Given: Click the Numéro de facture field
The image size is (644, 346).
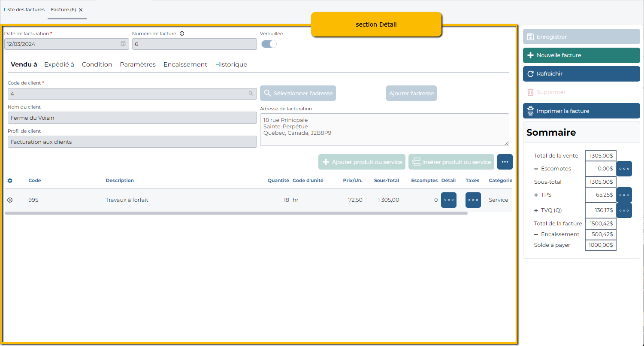Looking at the screenshot, I should (x=194, y=44).
